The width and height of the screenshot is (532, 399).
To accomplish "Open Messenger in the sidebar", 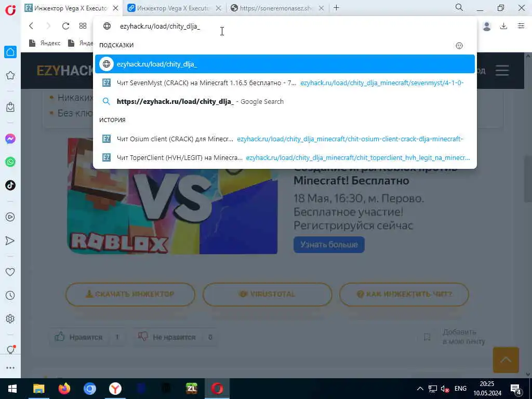I will 10,139.
